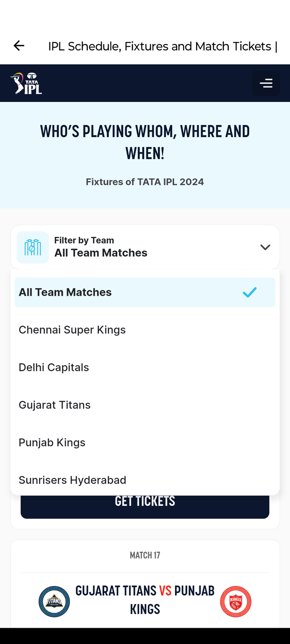
Task: Tap the TATA IPL logo
Action: (x=26, y=83)
